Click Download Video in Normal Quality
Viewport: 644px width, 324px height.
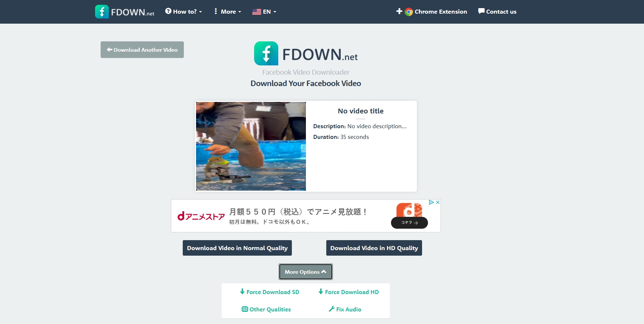237,248
